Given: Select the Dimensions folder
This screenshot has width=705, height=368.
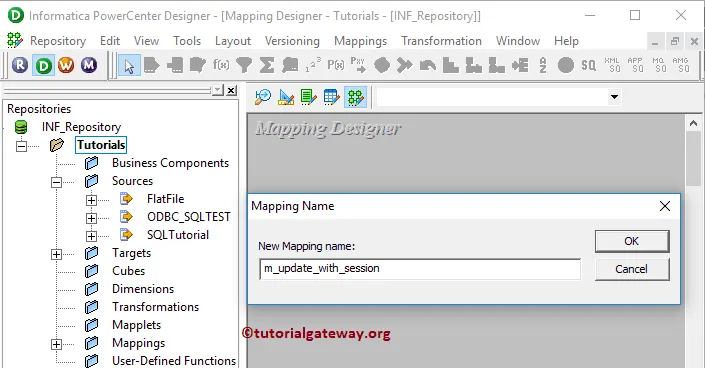Looking at the screenshot, I should click(x=143, y=289).
